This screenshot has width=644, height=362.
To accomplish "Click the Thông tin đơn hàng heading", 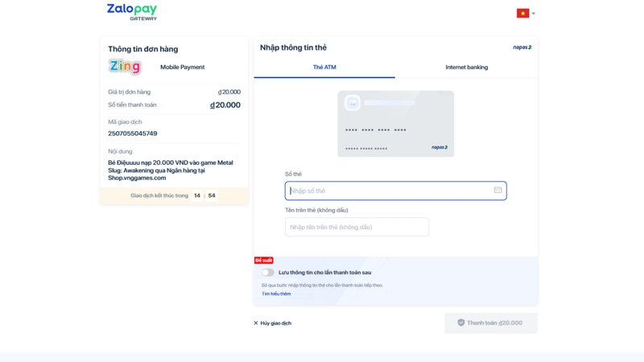I will [x=143, y=49].
